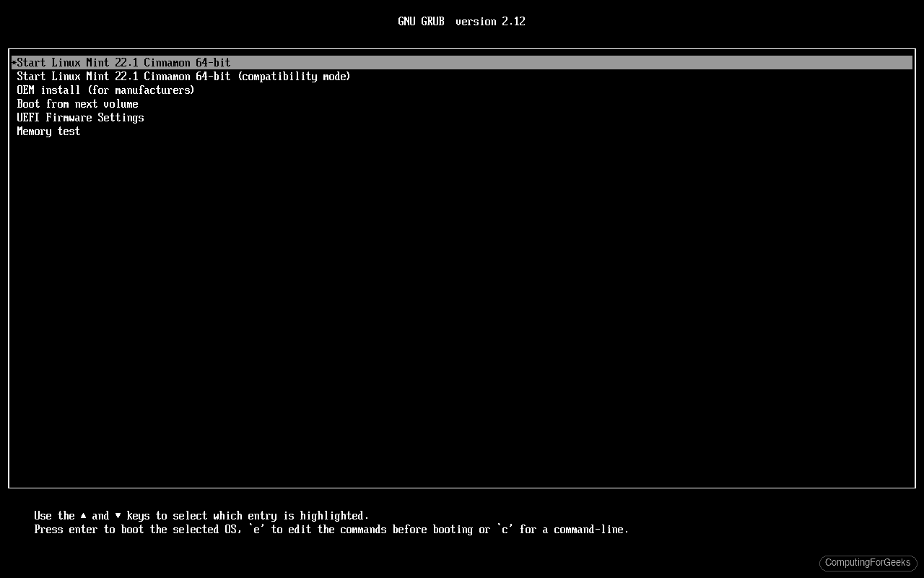Open UEFI Firmware Settings
Viewport: 924px width, 578px height.
point(80,117)
